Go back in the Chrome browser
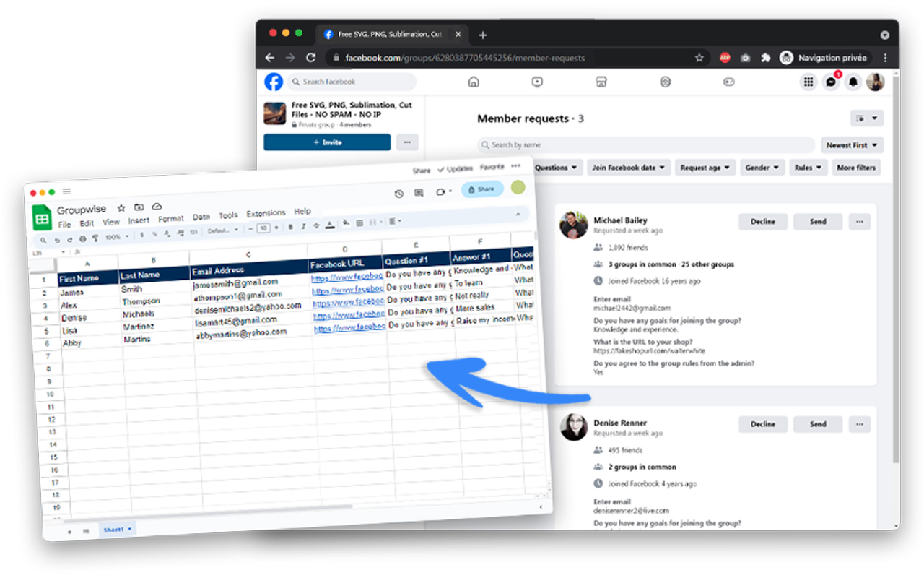This screenshot has width=924, height=578. [x=270, y=58]
